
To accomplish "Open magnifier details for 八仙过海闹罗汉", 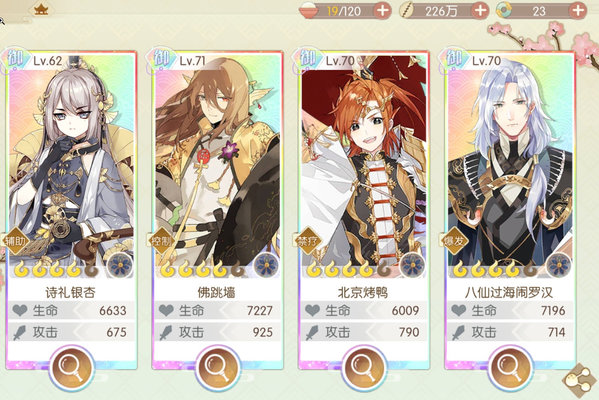I will [510, 368].
